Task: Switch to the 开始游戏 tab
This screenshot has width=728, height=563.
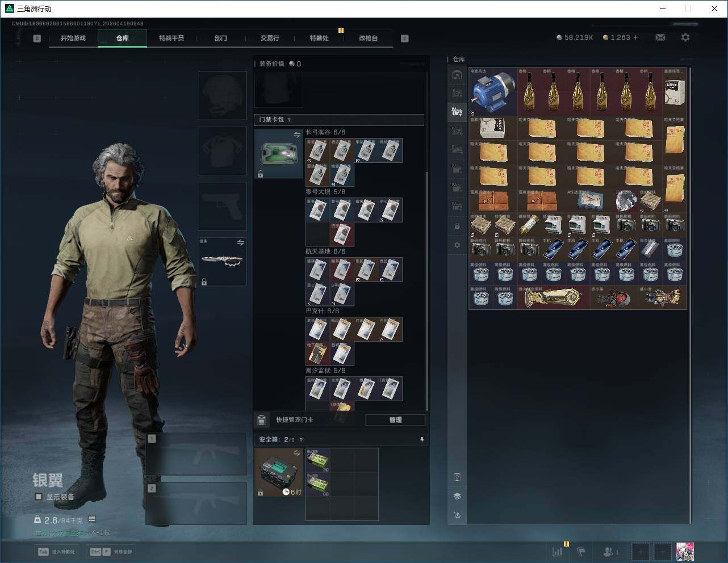Action: pyautogui.click(x=73, y=38)
